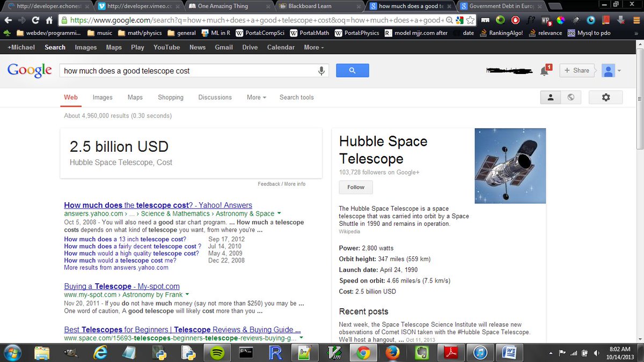
Task: Click the blue magnifier search button
Action: pyautogui.click(x=353, y=70)
